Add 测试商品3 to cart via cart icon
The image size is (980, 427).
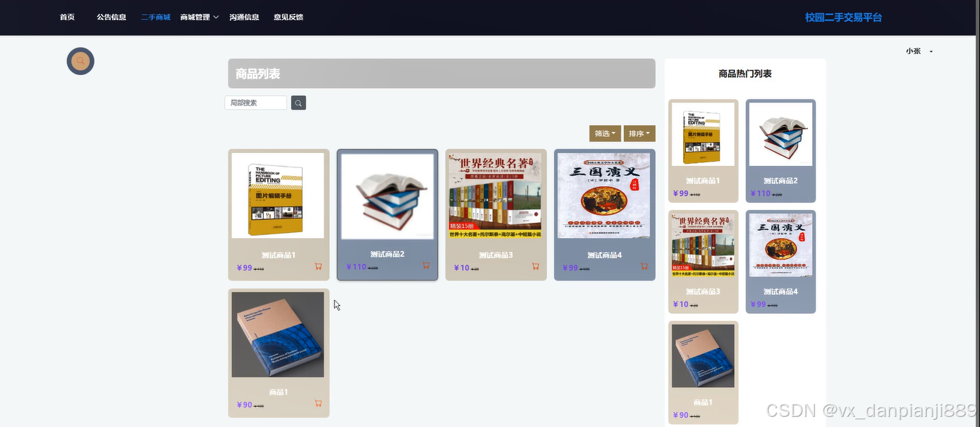click(x=535, y=266)
